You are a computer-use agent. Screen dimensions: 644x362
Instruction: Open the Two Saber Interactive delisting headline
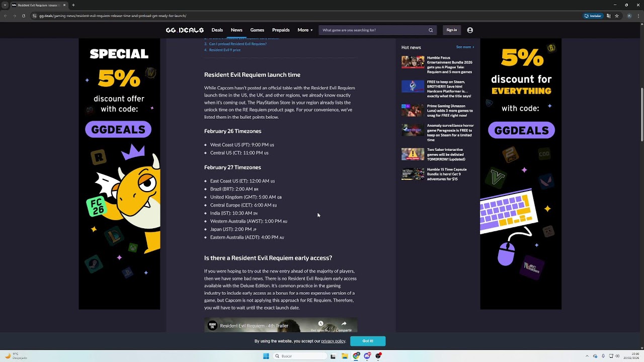pyautogui.click(x=446, y=154)
